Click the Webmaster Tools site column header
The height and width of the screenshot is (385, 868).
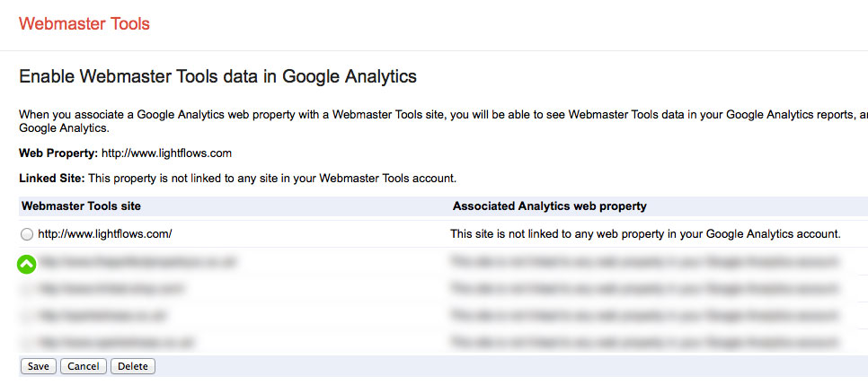point(82,206)
